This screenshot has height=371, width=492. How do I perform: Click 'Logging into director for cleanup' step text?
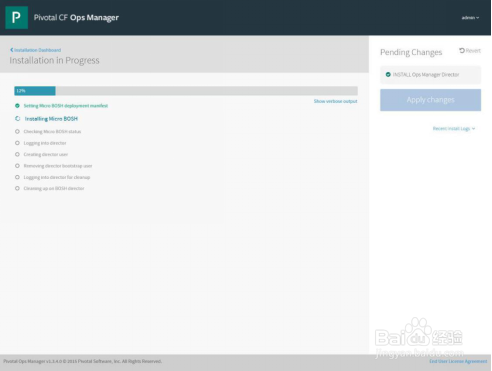[57, 177]
